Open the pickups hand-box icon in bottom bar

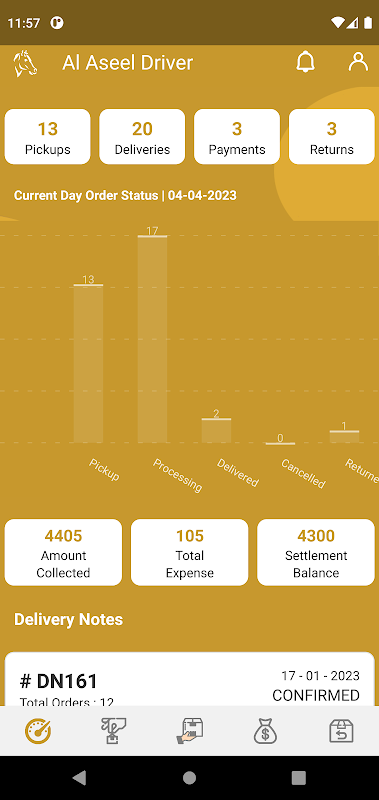[114, 731]
